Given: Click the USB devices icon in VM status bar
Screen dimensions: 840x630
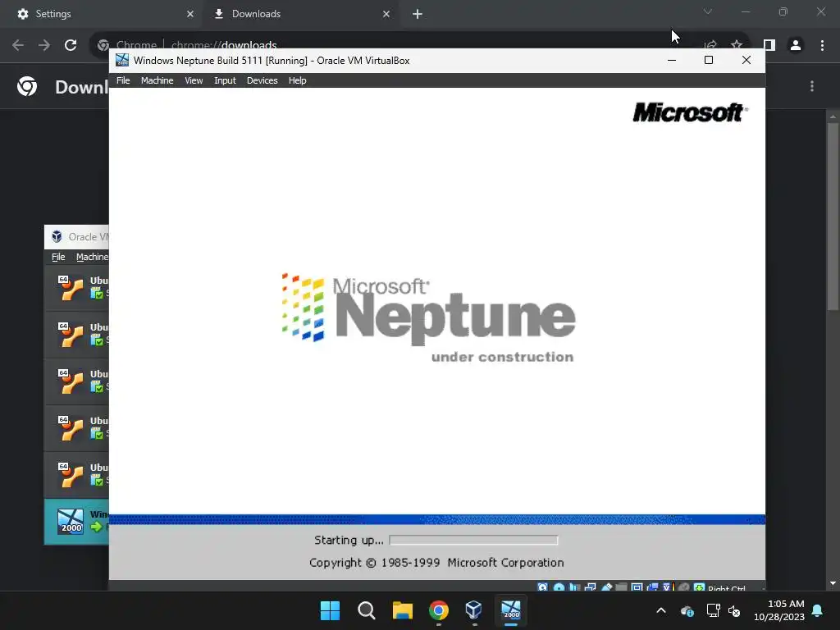Looking at the screenshot, I should (606, 587).
